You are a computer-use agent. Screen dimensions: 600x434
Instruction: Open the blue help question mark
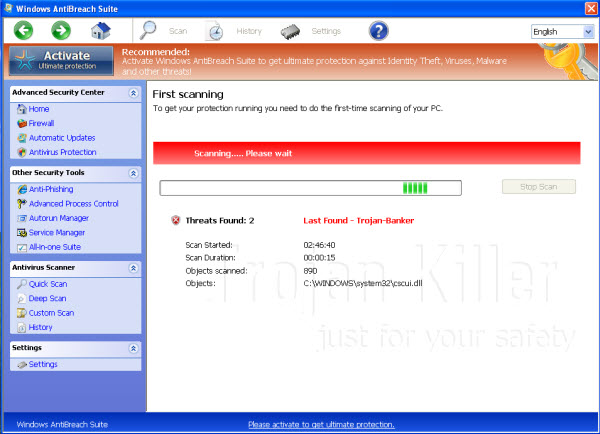pos(378,30)
